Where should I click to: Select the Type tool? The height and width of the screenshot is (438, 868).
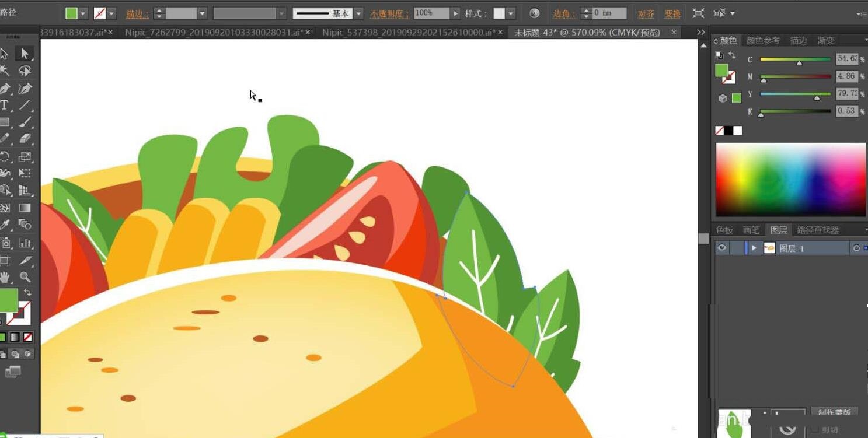[x=4, y=106]
